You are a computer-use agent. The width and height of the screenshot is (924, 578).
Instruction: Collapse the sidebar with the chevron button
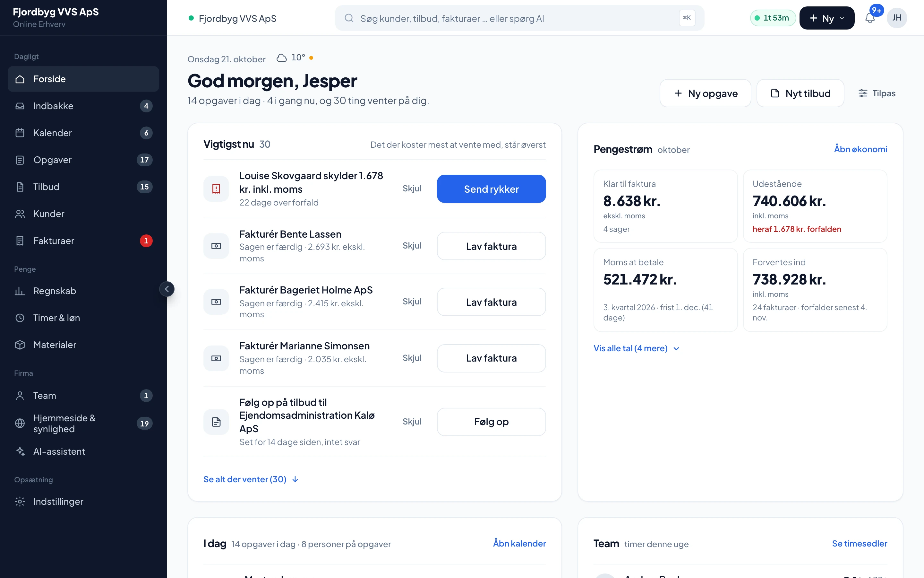pos(167,289)
